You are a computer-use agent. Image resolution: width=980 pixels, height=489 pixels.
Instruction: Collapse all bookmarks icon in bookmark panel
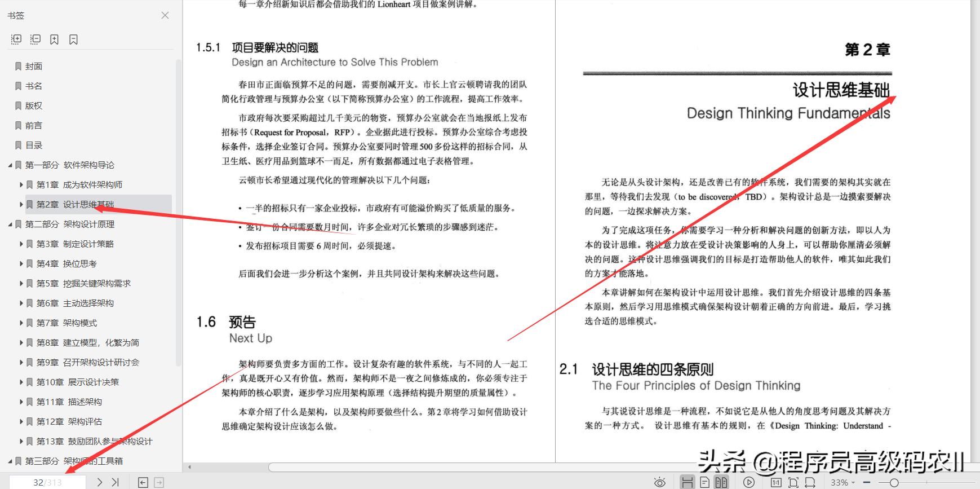[36, 39]
